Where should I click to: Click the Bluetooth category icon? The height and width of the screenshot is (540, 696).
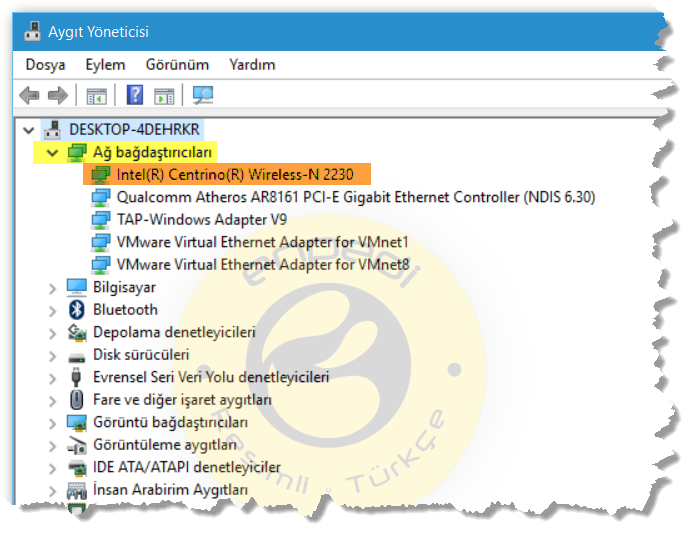pyautogui.click(x=77, y=310)
